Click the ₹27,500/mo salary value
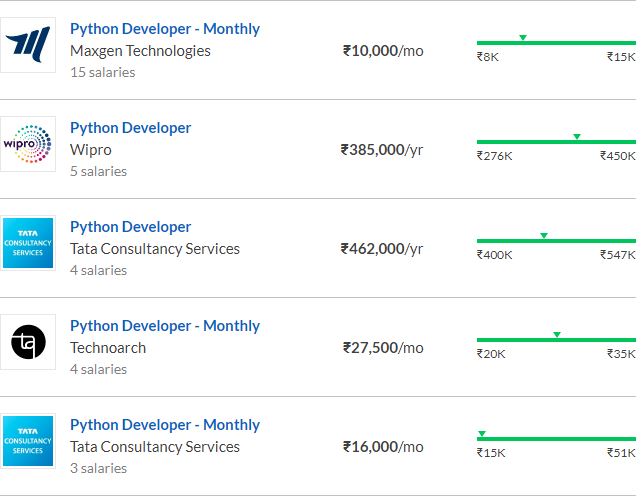Viewport: 642px width, 498px height. click(x=383, y=348)
